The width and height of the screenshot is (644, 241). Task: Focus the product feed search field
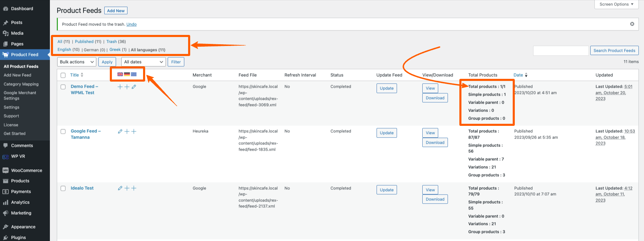[561, 50]
